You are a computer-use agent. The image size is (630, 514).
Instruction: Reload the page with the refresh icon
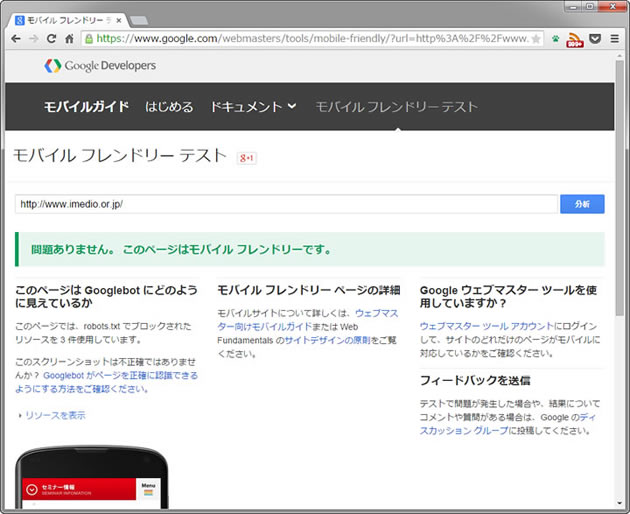(51, 39)
